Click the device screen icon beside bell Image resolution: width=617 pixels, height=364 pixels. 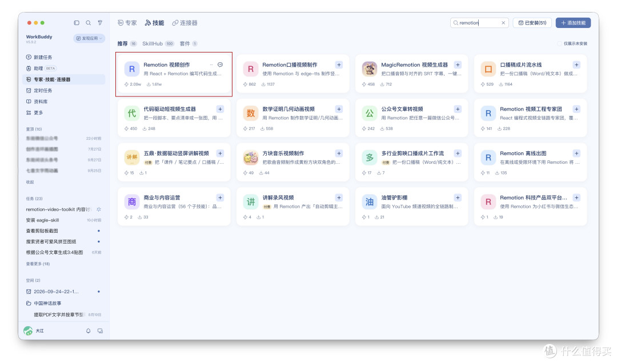coord(101,331)
